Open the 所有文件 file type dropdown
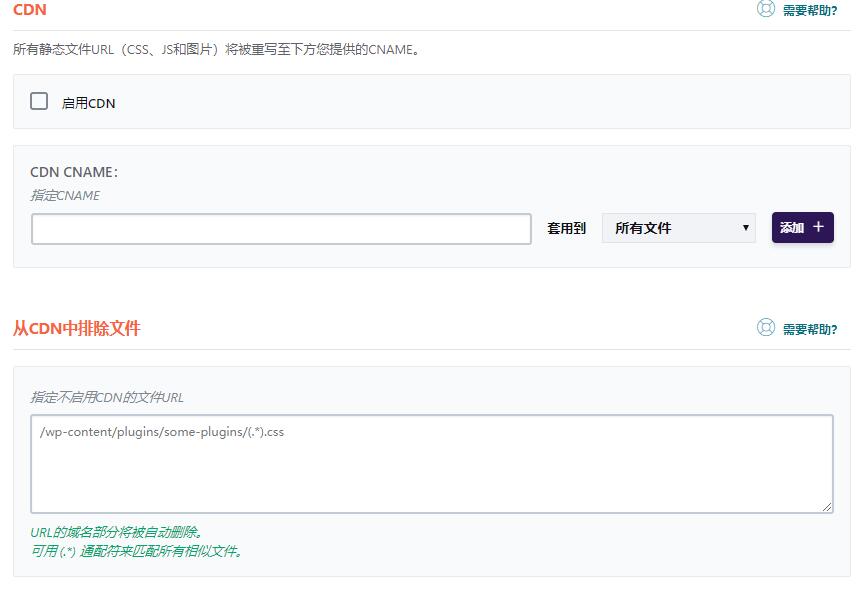 pyautogui.click(x=679, y=228)
